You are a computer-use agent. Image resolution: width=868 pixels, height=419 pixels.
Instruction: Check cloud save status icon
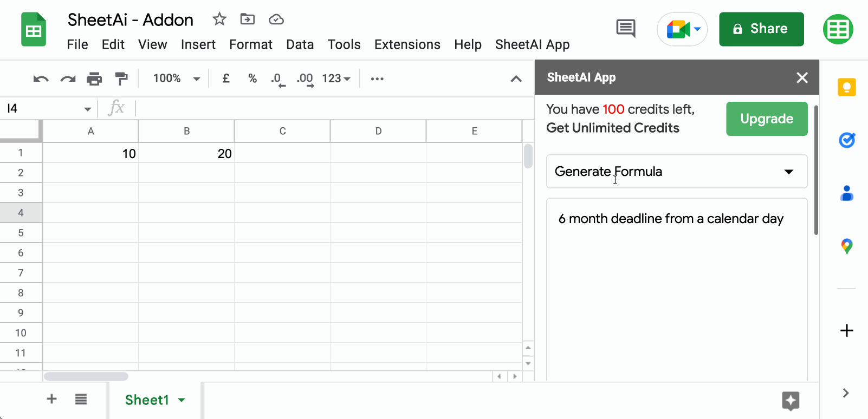pos(276,19)
